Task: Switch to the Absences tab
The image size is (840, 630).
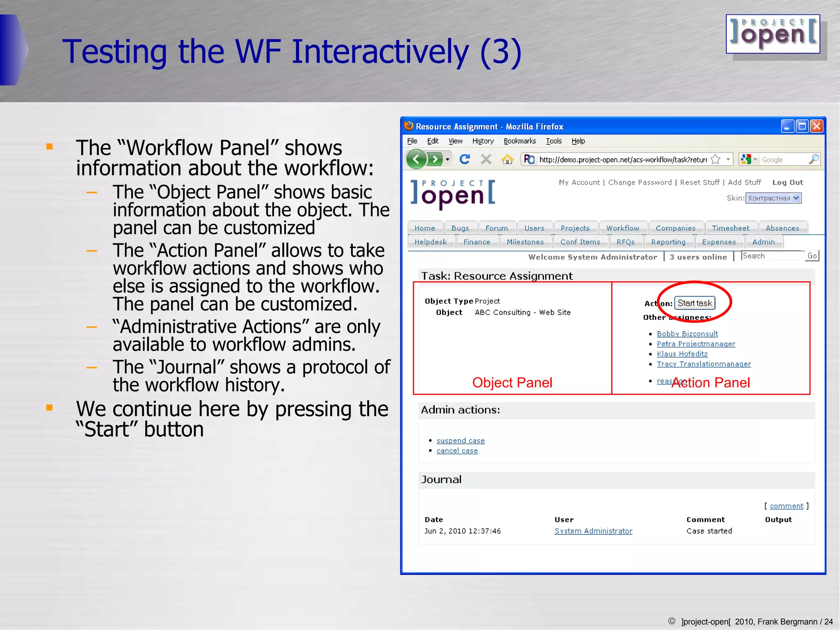Action: (783, 228)
